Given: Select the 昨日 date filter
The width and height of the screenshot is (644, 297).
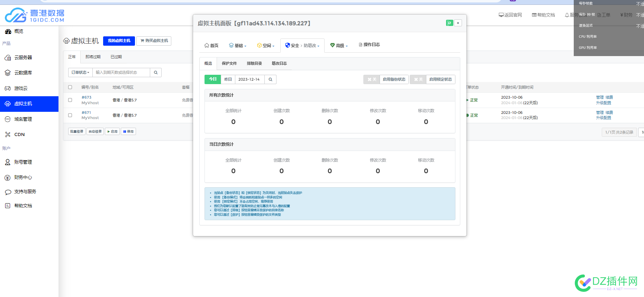Looking at the screenshot, I should [x=228, y=79].
